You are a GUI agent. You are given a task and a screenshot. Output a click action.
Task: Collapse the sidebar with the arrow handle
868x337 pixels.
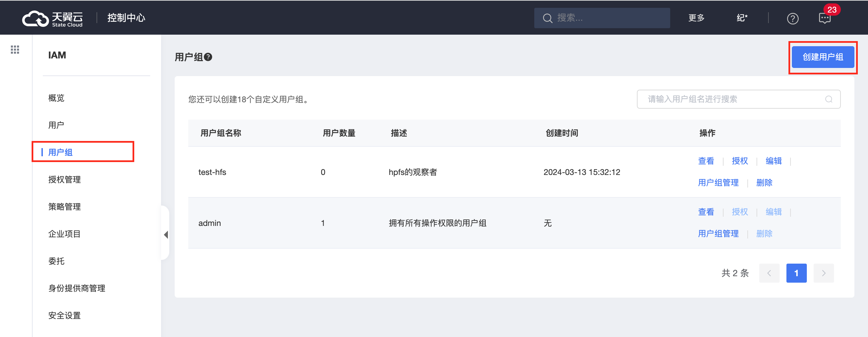tap(166, 234)
